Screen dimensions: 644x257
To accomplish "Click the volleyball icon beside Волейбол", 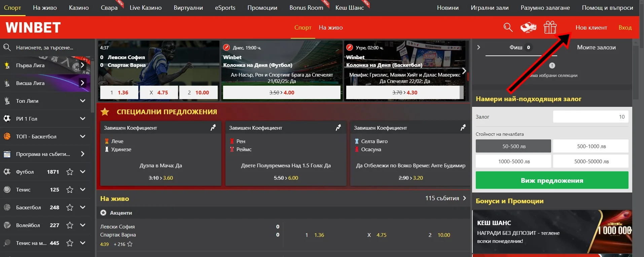I will [7, 225].
